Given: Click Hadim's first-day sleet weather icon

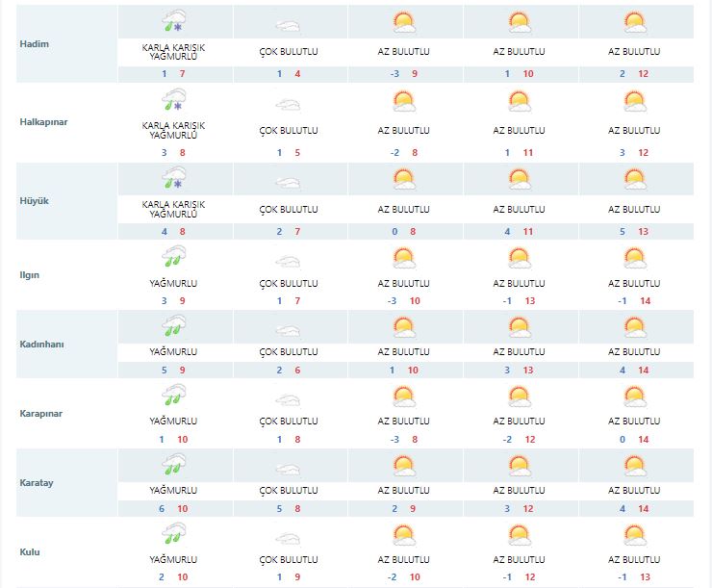Looking at the screenshot, I should [x=173, y=22].
